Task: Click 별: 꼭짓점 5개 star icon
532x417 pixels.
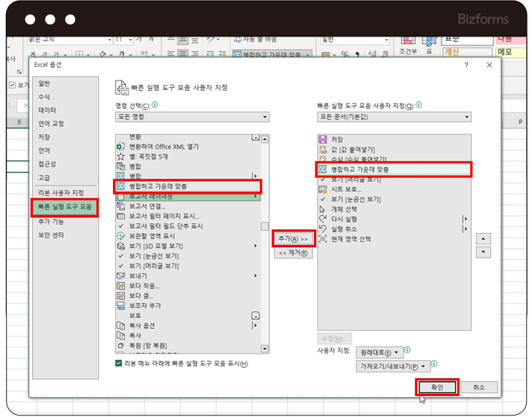Action: tap(121, 156)
